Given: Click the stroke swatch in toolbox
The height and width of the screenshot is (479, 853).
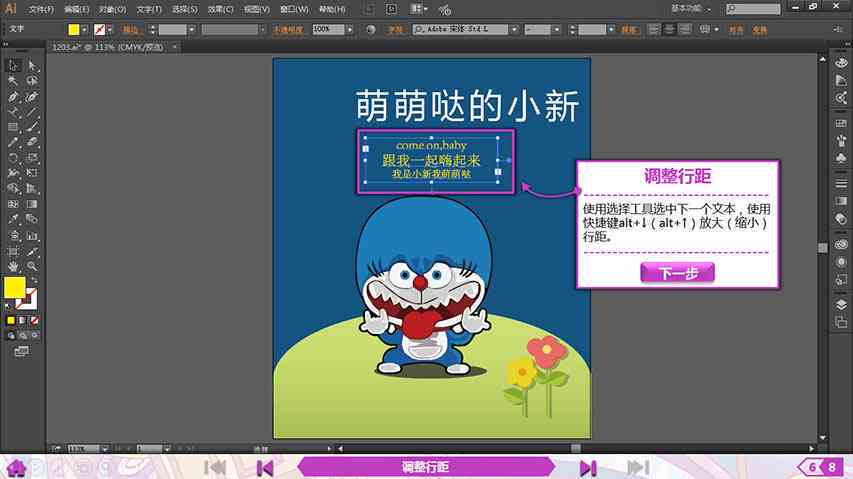Looking at the screenshot, I should click(27, 299).
